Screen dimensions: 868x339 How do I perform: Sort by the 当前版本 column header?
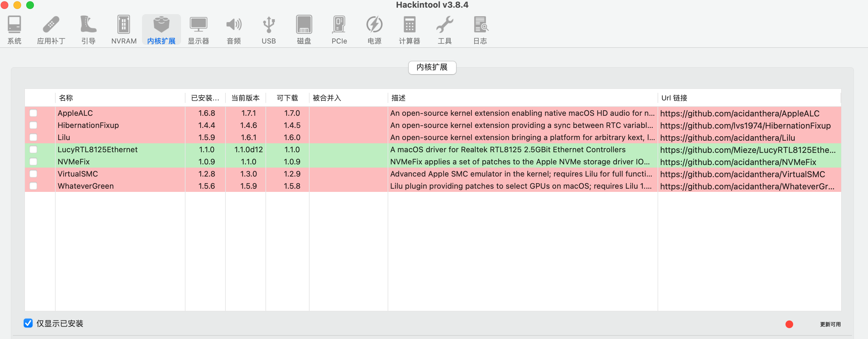click(x=245, y=98)
